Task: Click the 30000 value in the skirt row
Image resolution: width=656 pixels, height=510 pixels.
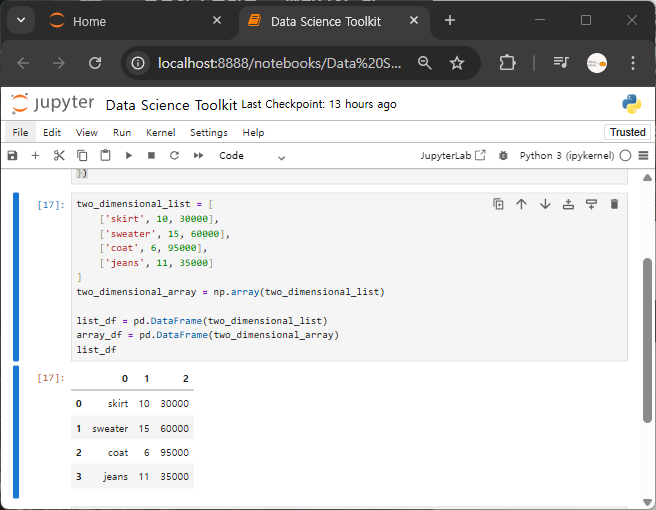Action: [174, 404]
